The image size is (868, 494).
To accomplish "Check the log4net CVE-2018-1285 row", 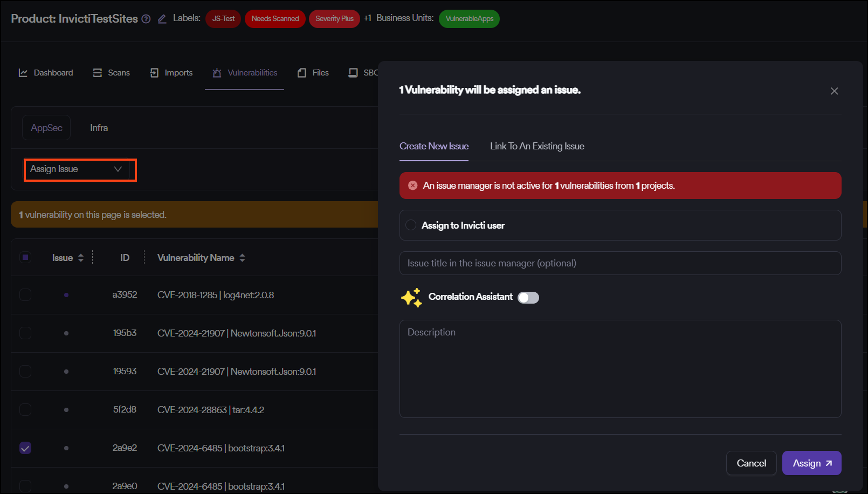I will point(25,295).
